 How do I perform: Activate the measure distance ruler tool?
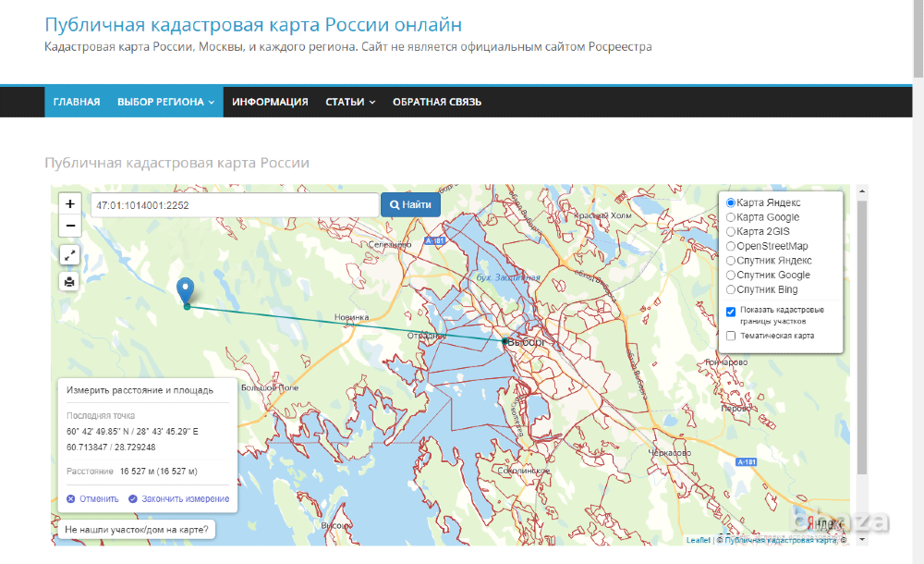click(x=70, y=254)
